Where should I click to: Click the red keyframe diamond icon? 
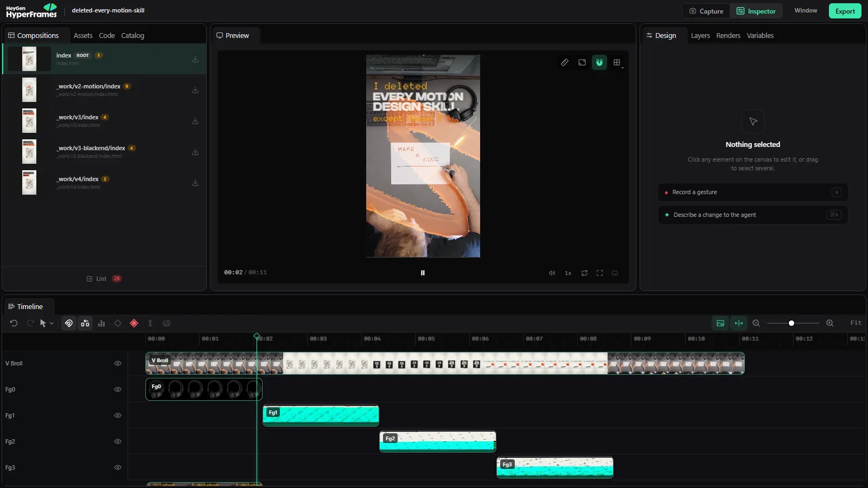tap(134, 323)
